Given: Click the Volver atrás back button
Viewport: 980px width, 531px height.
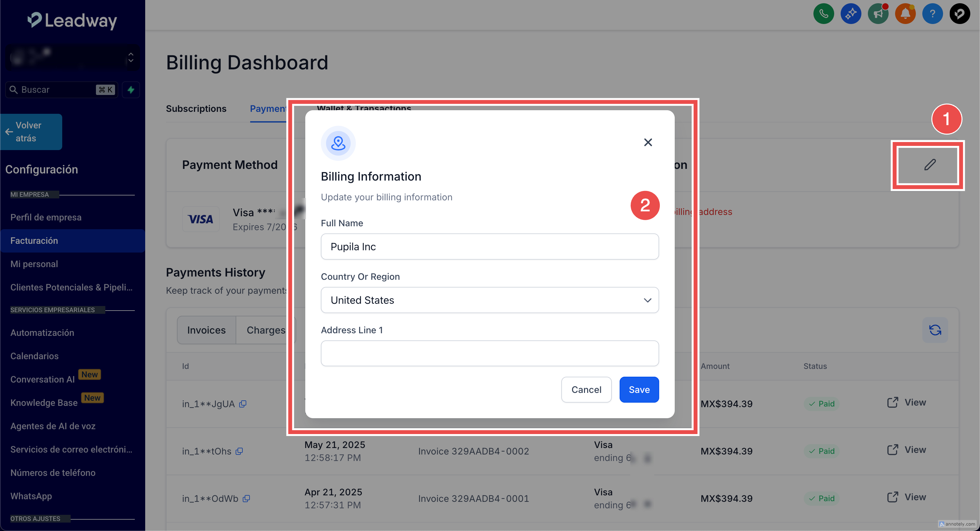Looking at the screenshot, I should coord(31,132).
